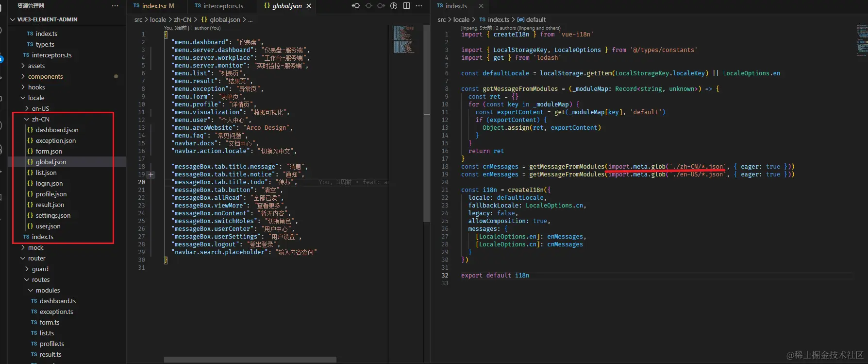Viewport: 868px width, 364px height.
Task: Collapse the locale folder
Action: click(23, 98)
